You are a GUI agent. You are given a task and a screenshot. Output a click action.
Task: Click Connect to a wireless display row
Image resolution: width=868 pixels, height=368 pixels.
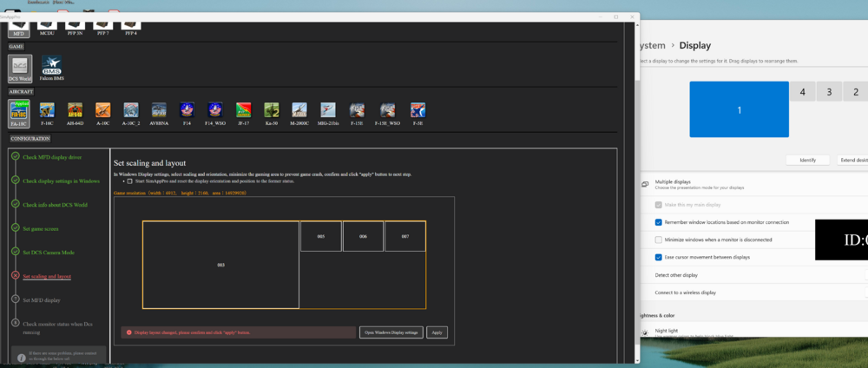753,292
